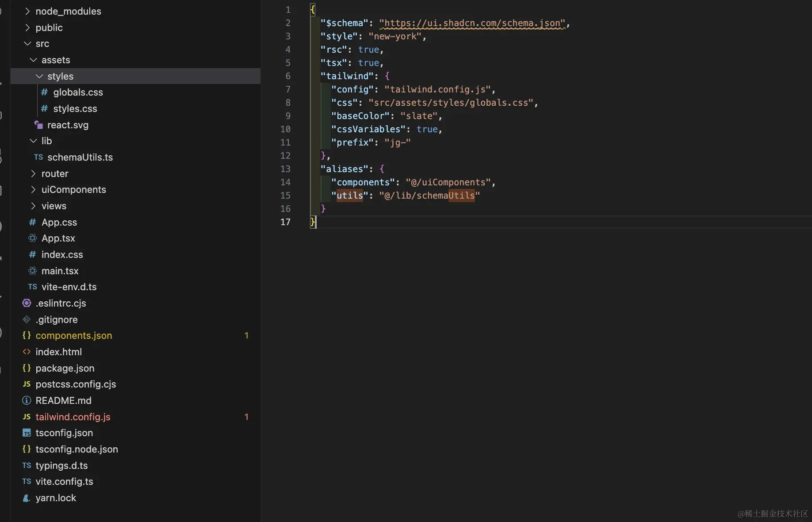The image size is (812, 522).
Task: Click the git icon beside .gitignore
Action: 27,319
